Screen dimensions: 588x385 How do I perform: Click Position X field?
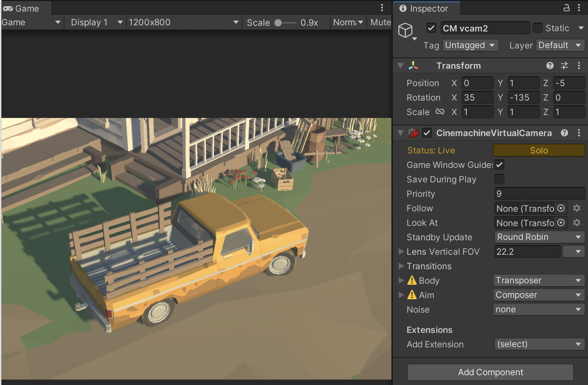(x=478, y=83)
